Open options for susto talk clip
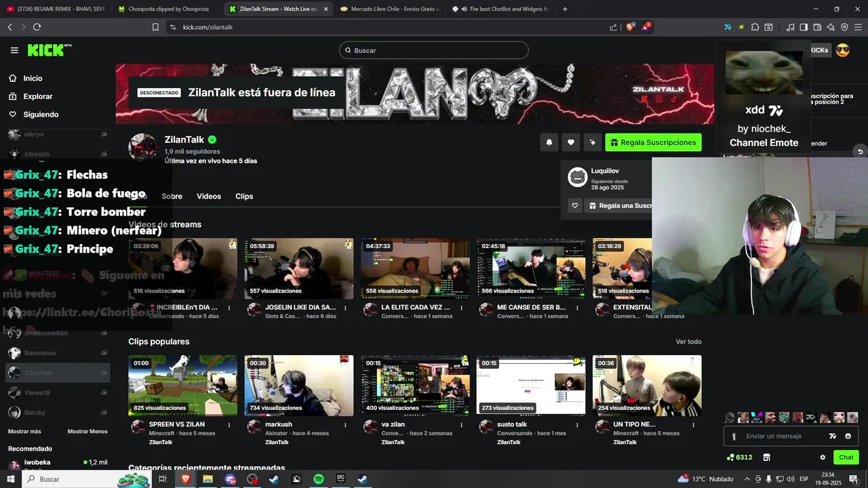868x488 pixels. pos(577,425)
